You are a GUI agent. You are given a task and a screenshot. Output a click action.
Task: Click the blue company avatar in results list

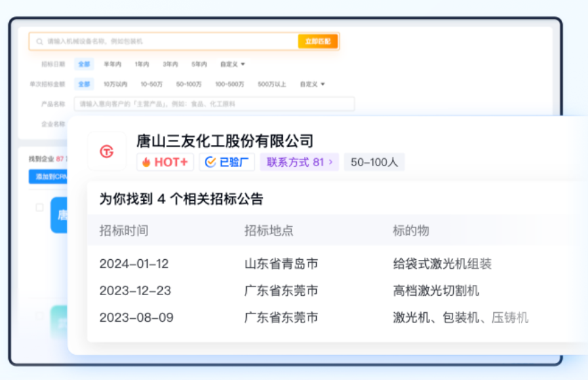pyautogui.click(x=59, y=215)
